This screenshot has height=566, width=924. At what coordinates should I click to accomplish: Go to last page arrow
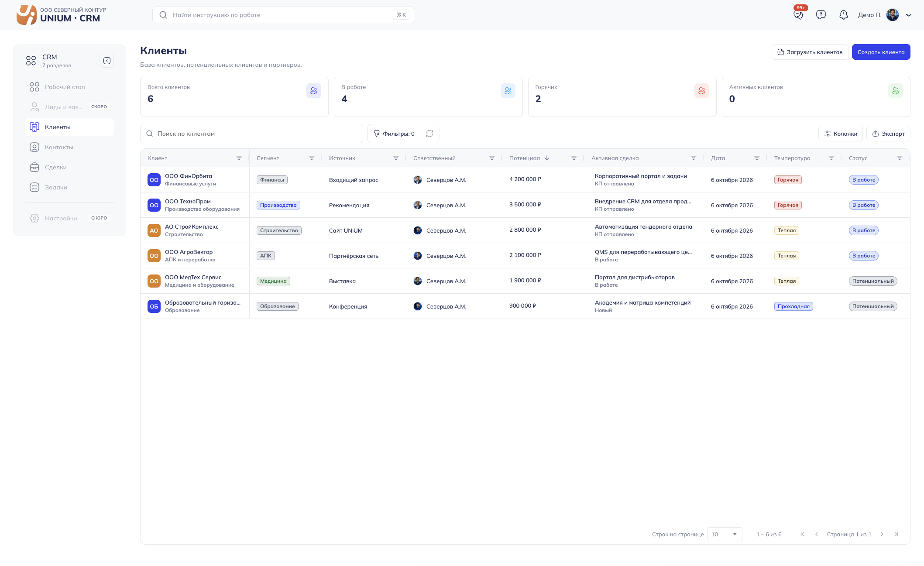[x=896, y=534]
